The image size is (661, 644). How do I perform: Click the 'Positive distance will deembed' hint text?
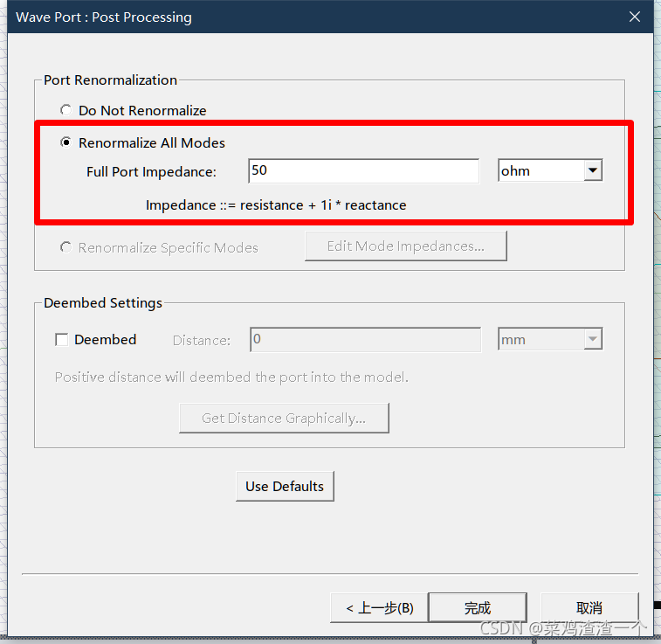point(231,377)
